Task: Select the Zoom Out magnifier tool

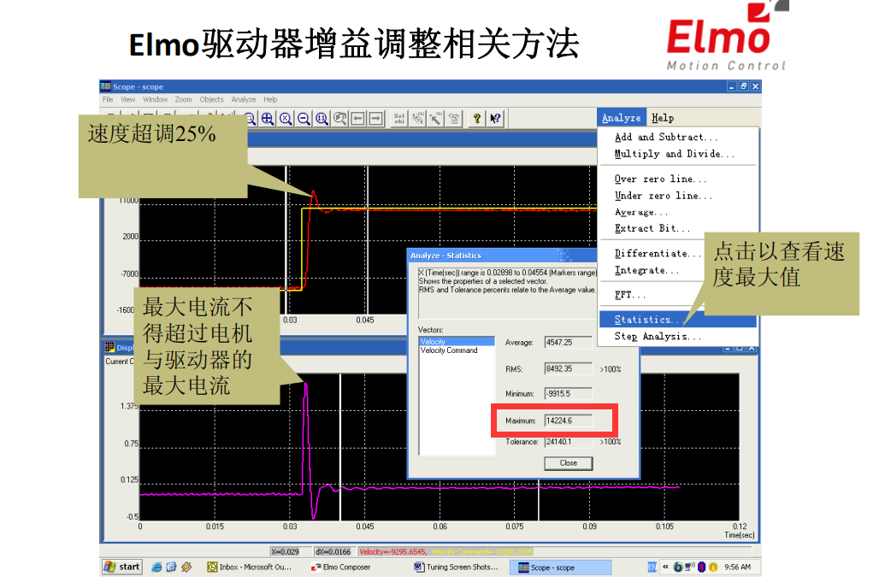Action: pyautogui.click(x=302, y=118)
